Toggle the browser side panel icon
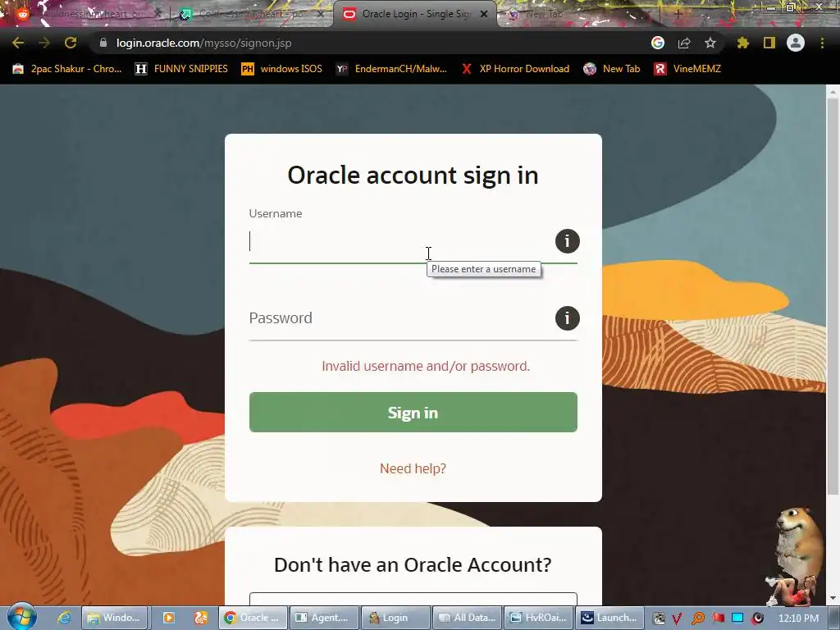The image size is (840, 630). pos(769,43)
